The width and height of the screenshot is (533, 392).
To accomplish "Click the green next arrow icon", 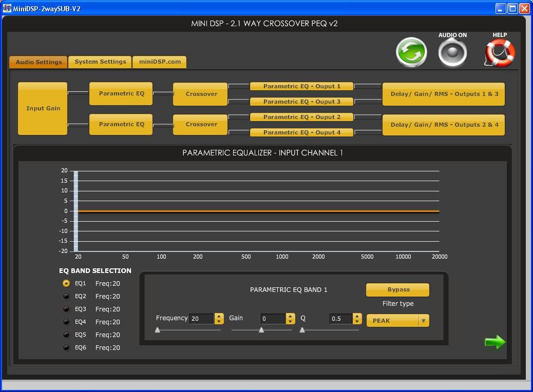I will coord(495,342).
